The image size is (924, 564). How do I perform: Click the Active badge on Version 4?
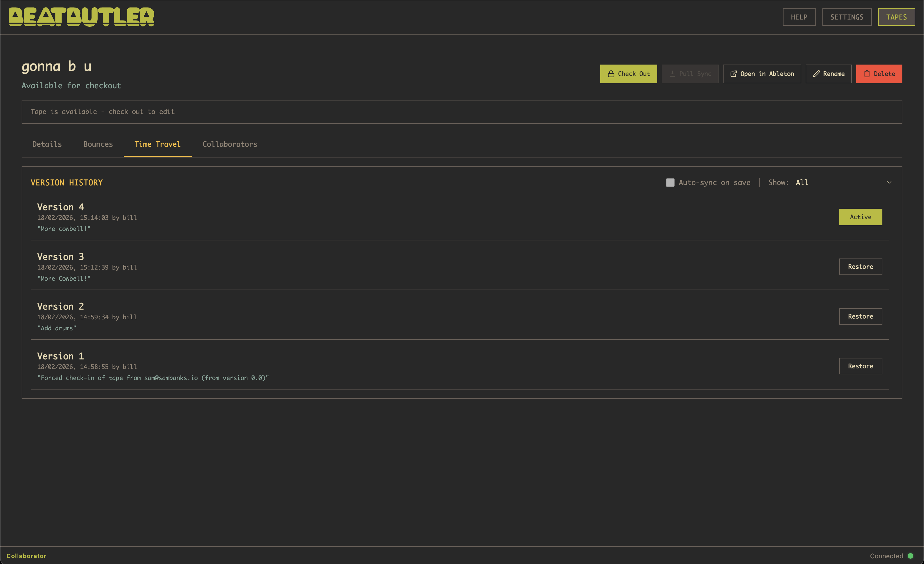(860, 217)
